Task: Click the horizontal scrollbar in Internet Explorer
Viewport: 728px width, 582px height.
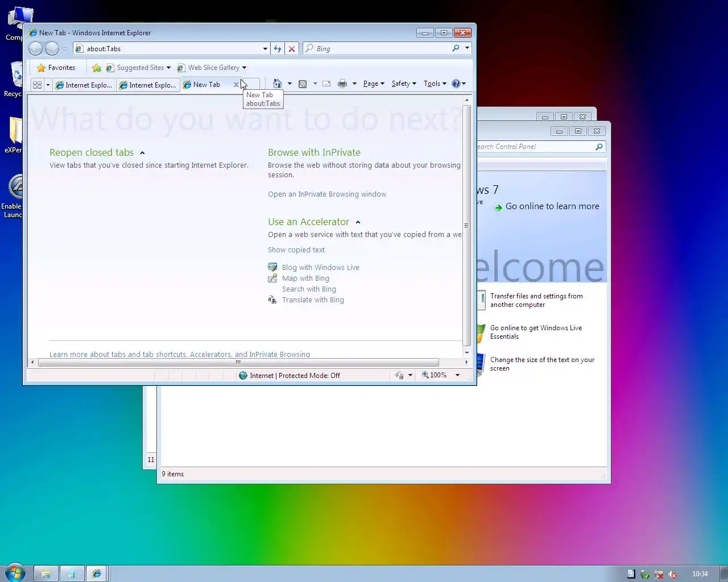Action: [x=238, y=362]
